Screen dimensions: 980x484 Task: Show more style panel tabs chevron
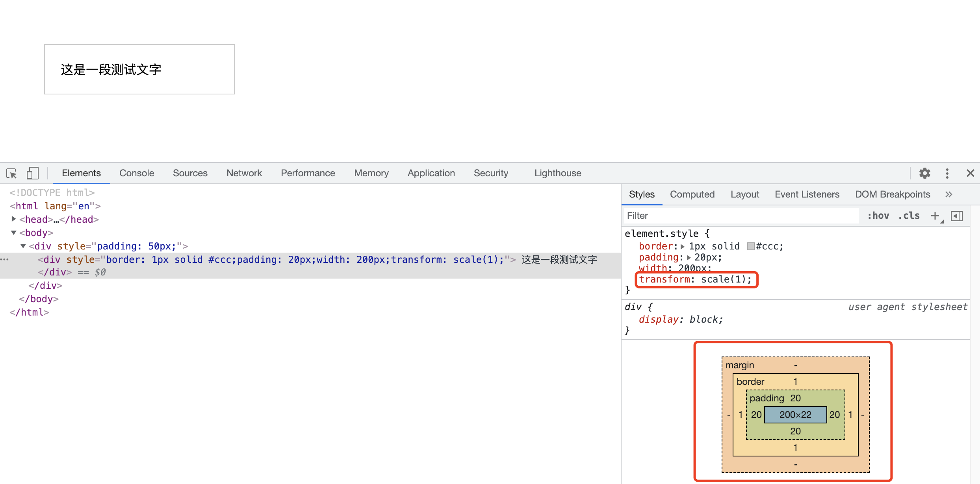coord(948,194)
